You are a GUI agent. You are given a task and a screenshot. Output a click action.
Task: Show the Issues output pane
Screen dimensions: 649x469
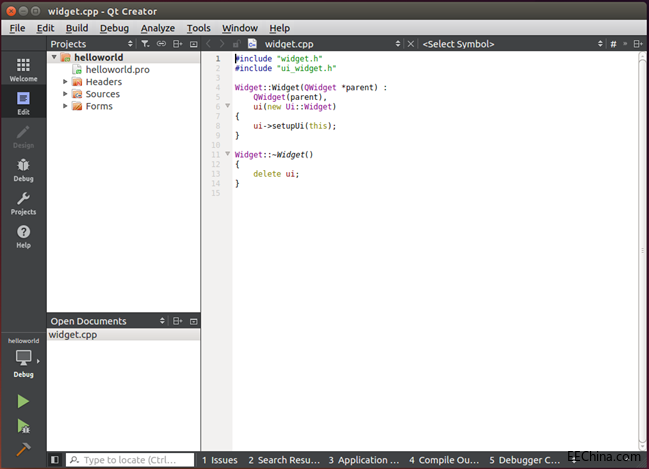click(x=220, y=460)
